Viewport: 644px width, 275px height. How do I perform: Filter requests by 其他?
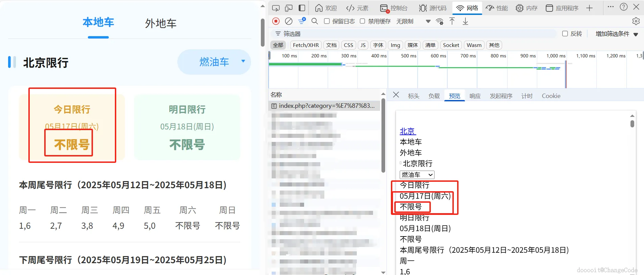tap(494, 45)
